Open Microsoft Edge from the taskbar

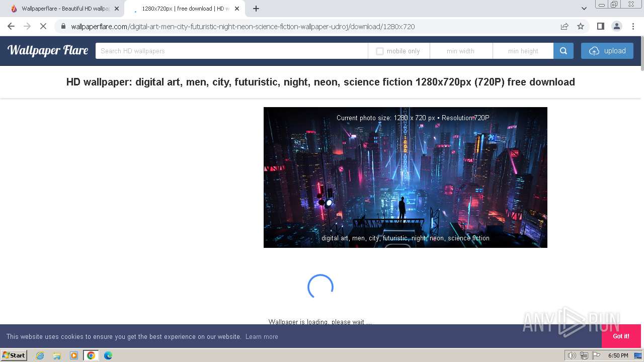[x=108, y=355]
